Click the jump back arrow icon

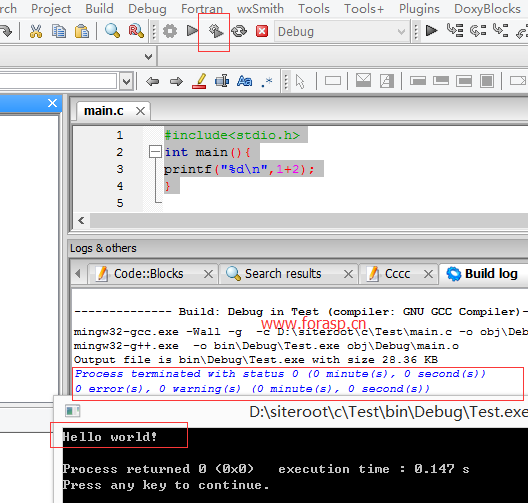point(153,81)
